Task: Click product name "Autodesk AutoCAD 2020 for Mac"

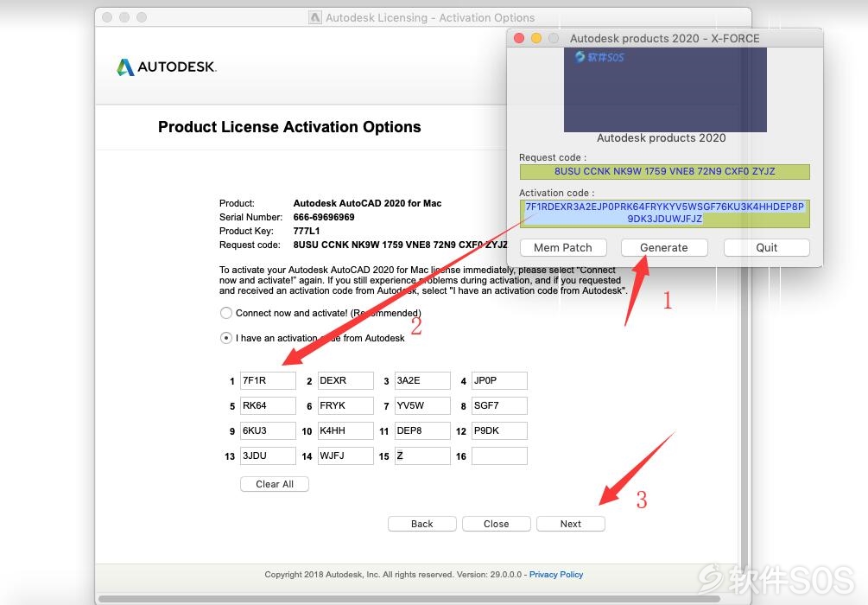Action: [368, 203]
